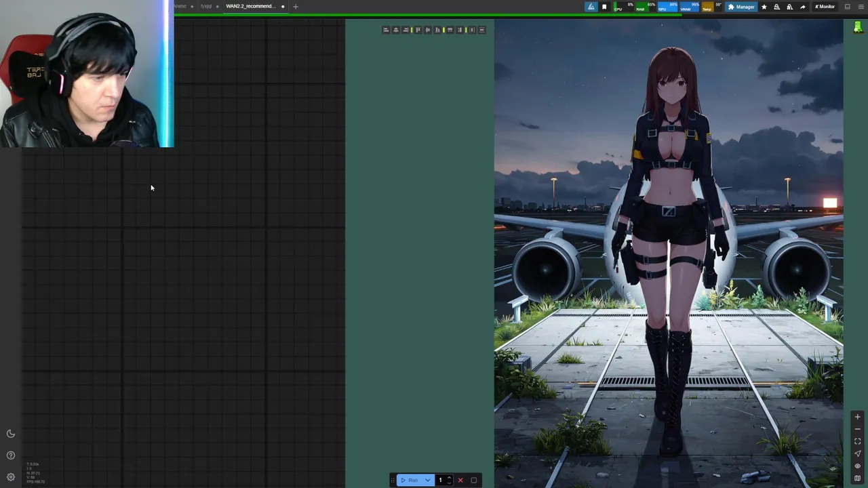Open the help question mark icon
The width and height of the screenshot is (868, 488).
coord(10,455)
